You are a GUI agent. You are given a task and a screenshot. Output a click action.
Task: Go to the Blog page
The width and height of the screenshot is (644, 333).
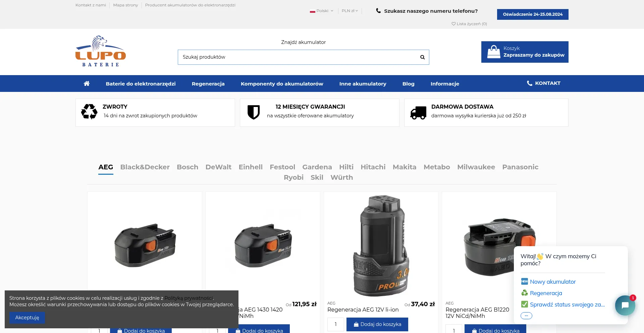[408, 84]
